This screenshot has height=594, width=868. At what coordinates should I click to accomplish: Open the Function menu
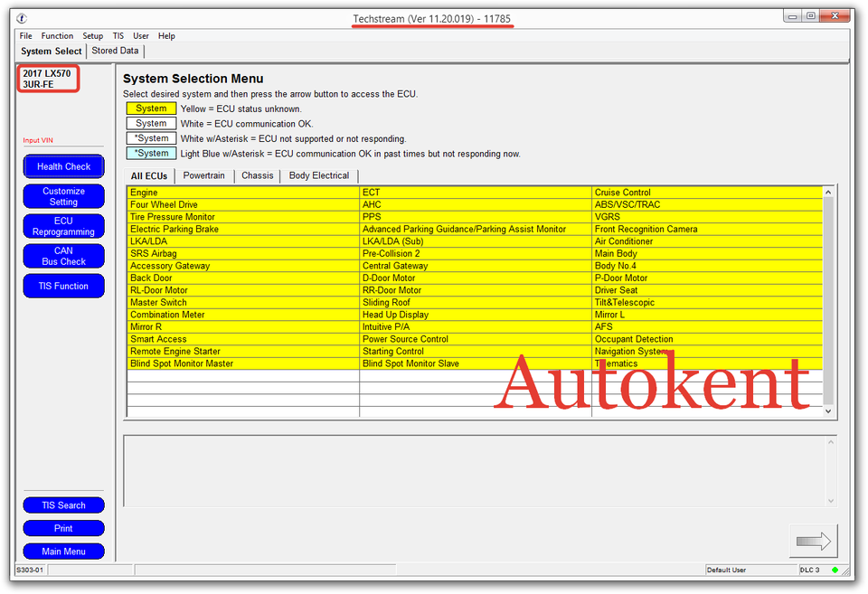pos(57,36)
